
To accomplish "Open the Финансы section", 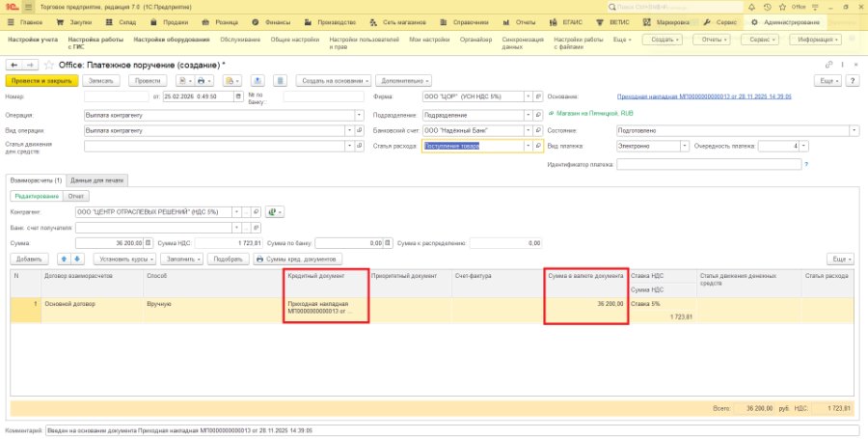I will point(271,23).
